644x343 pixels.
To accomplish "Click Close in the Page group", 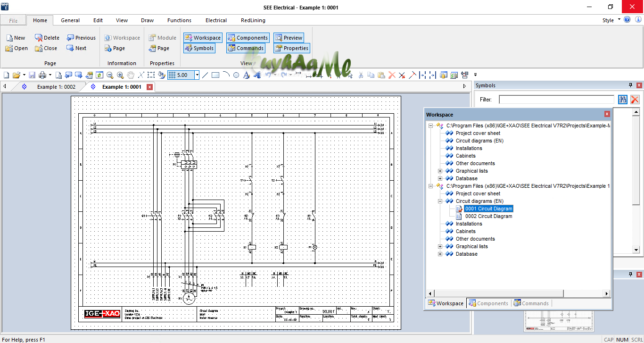I will 46,48.
